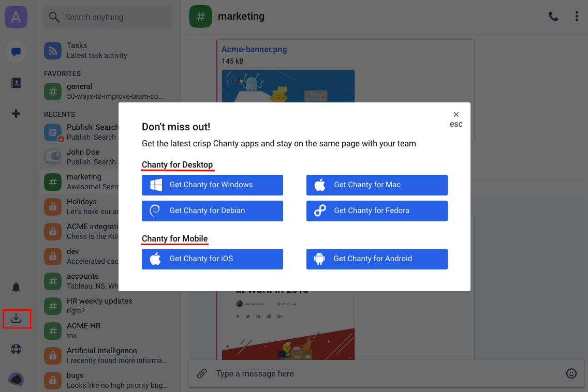588x392 pixels.
Task: Open the HR weekly updates channel
Action: (x=108, y=306)
